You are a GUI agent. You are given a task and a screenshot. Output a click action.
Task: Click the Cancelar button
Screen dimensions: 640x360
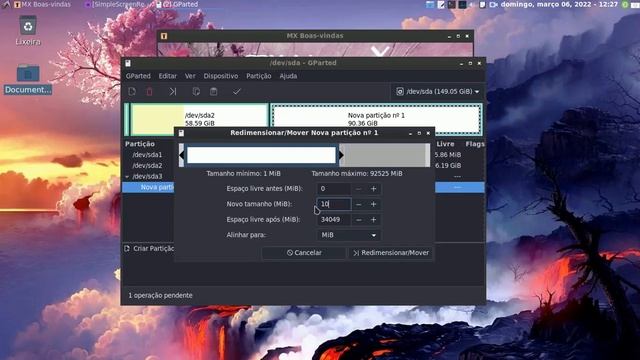click(304, 253)
